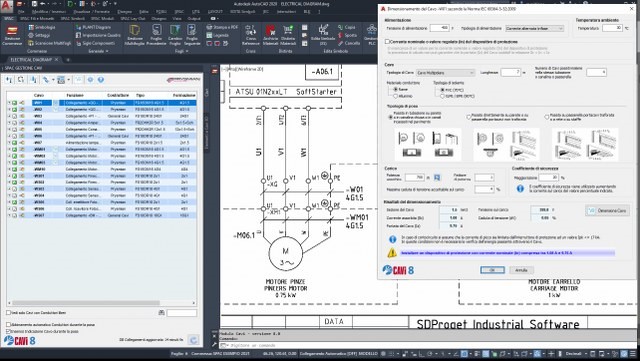Click the icon beside Potenza assorbita field

point(437,178)
